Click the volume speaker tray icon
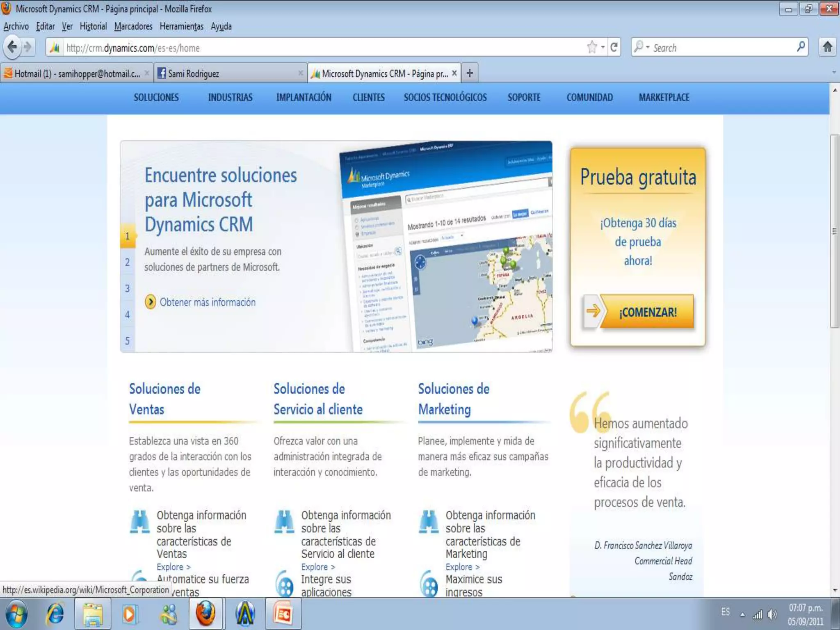The height and width of the screenshot is (630, 840). tap(772, 614)
